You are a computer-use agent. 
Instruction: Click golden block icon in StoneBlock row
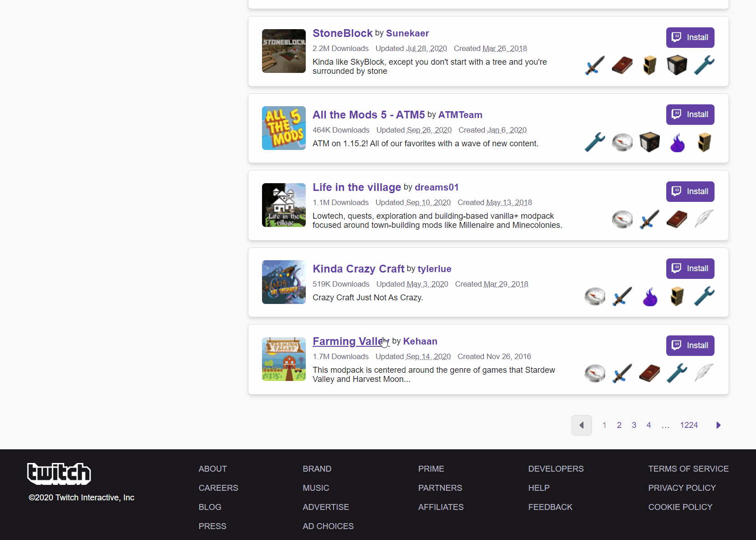(x=649, y=65)
